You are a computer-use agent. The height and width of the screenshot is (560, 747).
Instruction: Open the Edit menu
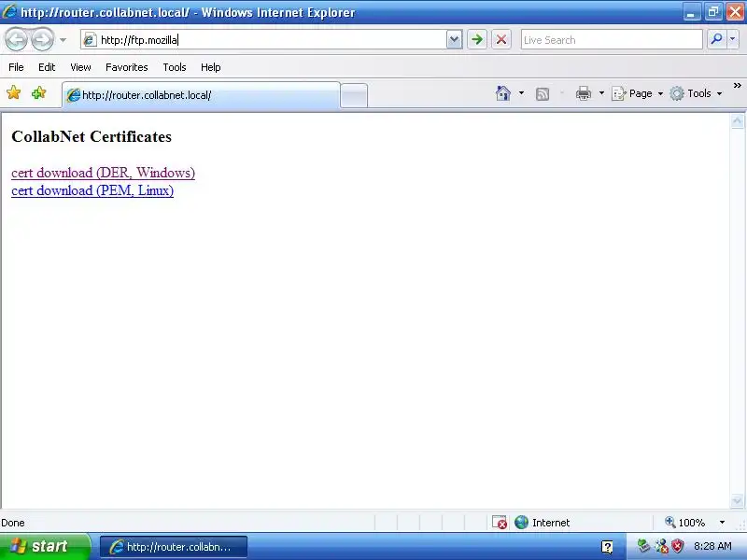point(47,67)
